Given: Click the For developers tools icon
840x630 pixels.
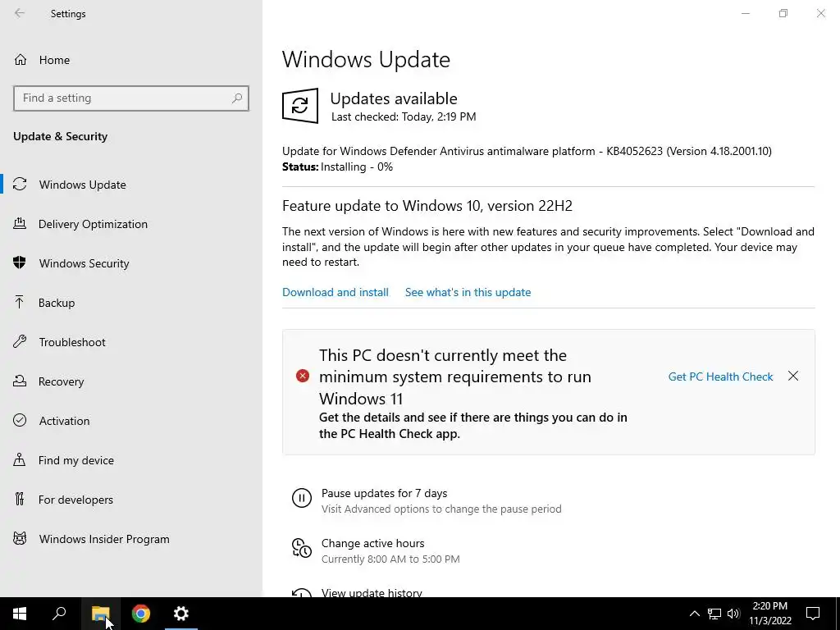Looking at the screenshot, I should (20, 500).
